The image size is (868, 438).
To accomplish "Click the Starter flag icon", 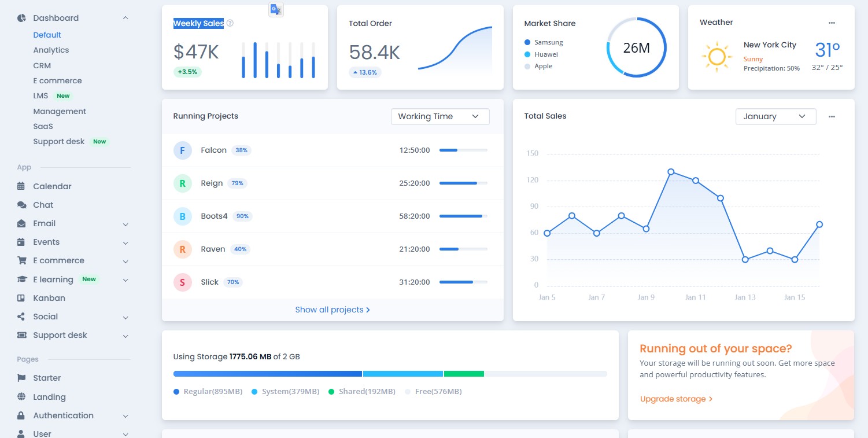I will (x=21, y=378).
